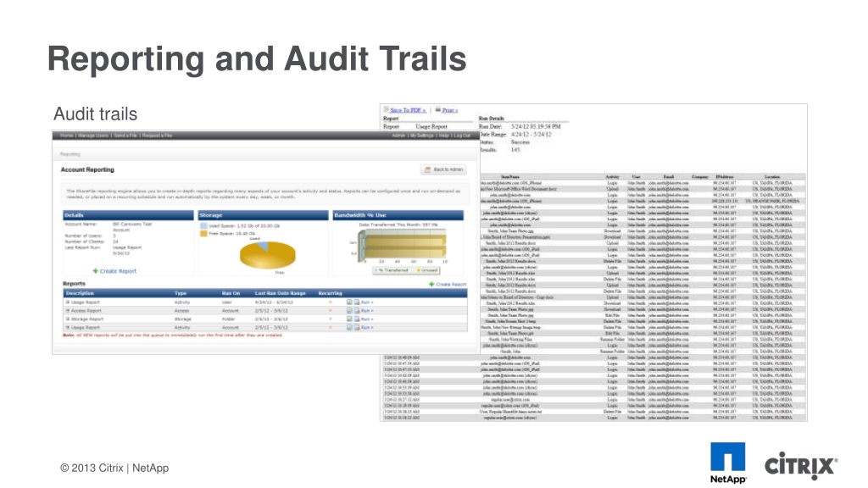Screen dimensions: 868x488
Task: Click the Used Space blue legend swatch
Action: tap(203, 225)
